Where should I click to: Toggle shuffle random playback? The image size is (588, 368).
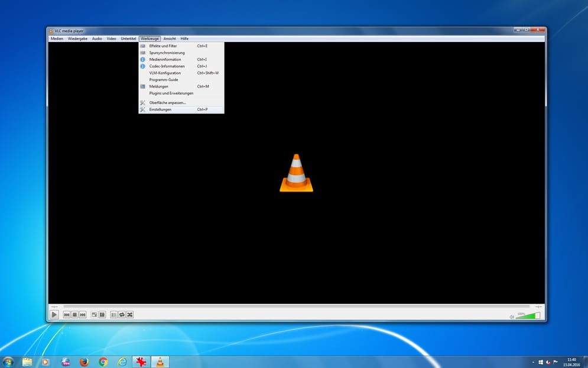pyautogui.click(x=130, y=315)
